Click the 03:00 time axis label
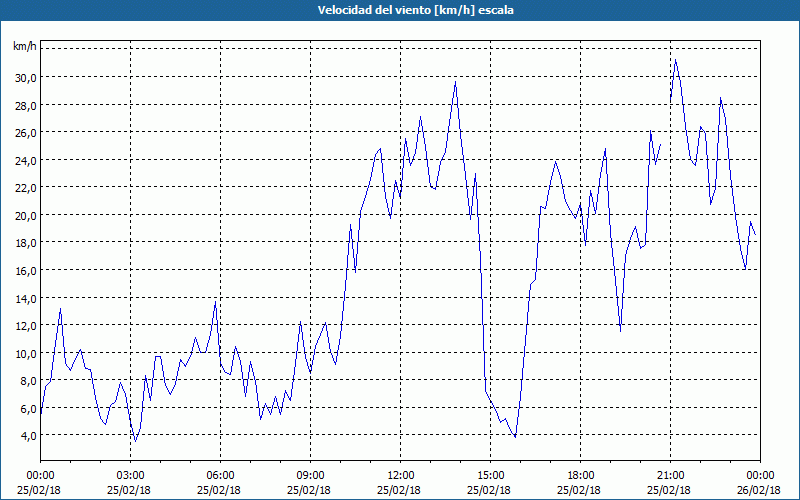 pos(131,476)
